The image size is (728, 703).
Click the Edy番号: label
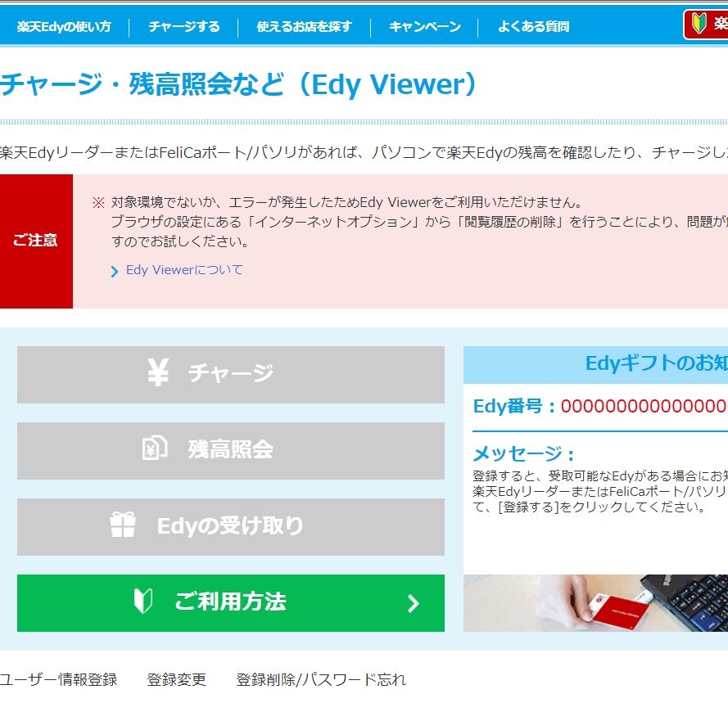(x=514, y=406)
